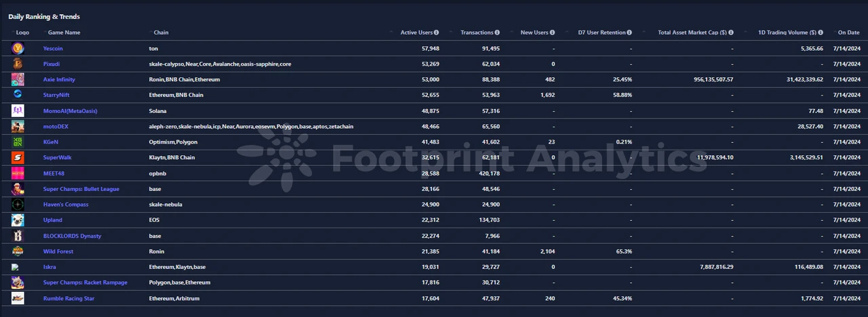
Task: Click the New Users info icon
Action: pos(552,33)
